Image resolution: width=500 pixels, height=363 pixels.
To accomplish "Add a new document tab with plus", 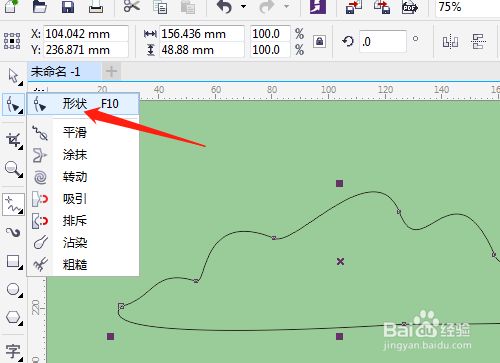I will click(x=111, y=71).
